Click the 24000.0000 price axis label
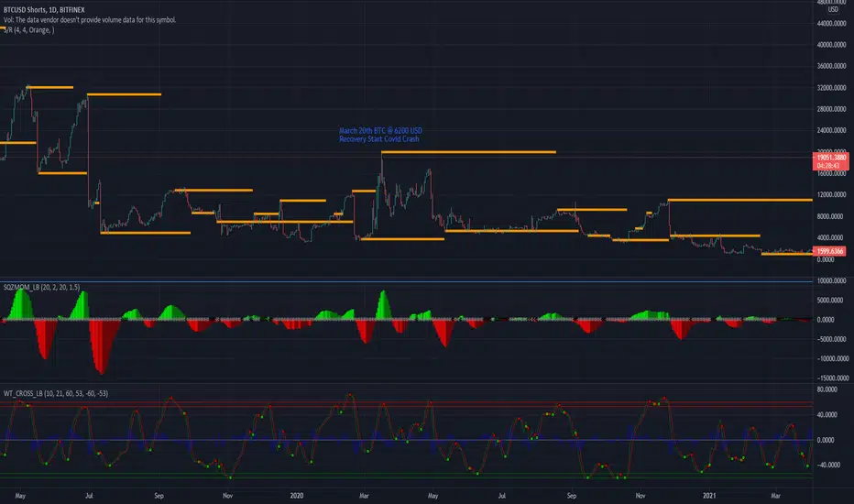The image size is (854, 504). 832,130
